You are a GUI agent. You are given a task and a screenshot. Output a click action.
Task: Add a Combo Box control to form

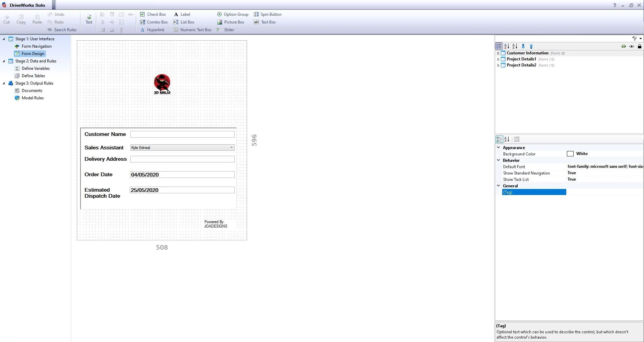point(154,22)
